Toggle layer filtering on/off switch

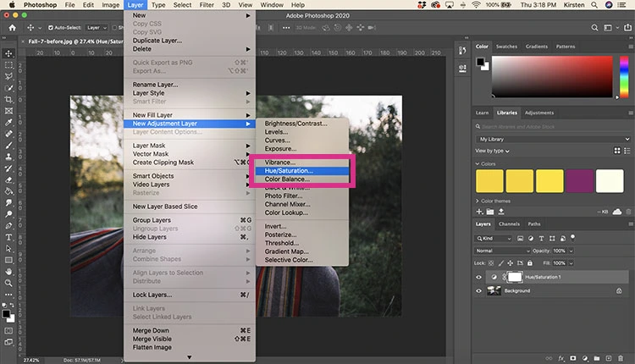(572, 237)
